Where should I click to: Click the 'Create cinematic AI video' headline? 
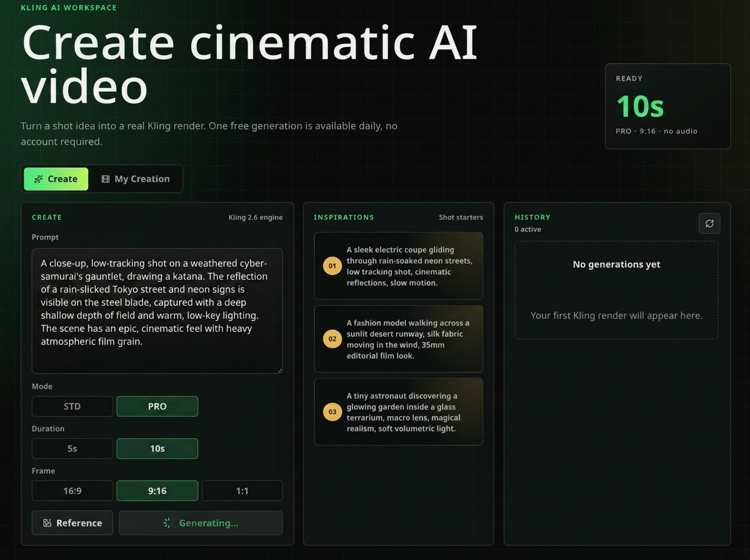pos(250,64)
